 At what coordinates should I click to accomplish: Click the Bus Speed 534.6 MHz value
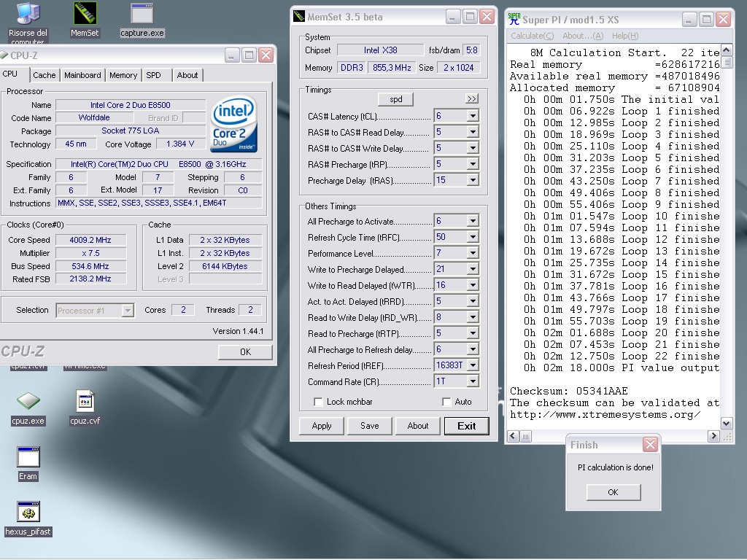(90, 266)
